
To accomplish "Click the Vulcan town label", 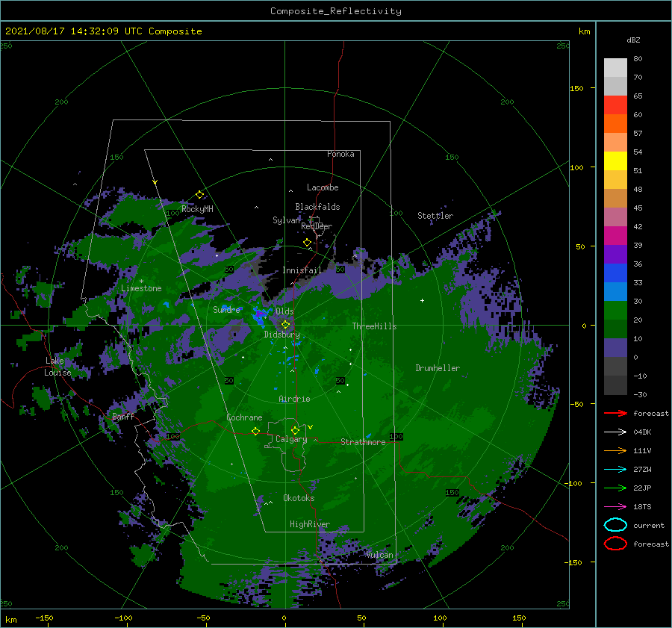I will coord(380,555).
